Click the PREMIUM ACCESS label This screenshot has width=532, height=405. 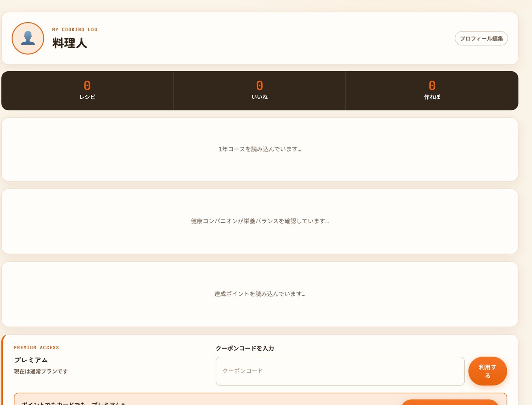point(36,347)
